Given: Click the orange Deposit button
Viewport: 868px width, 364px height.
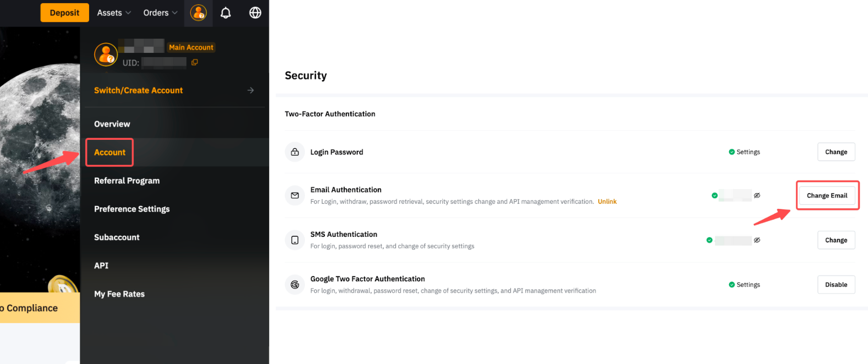Looking at the screenshot, I should 64,13.
